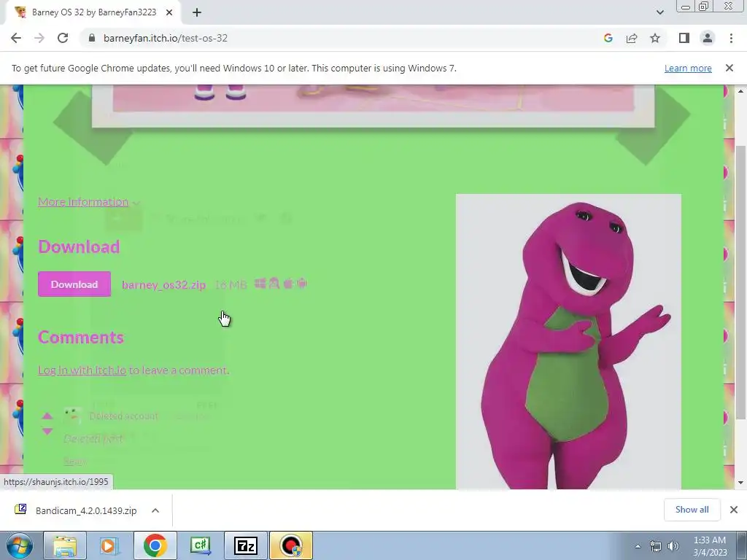Upvote the deleted account comment
Viewport: 747px width, 560px height.
[47, 416]
